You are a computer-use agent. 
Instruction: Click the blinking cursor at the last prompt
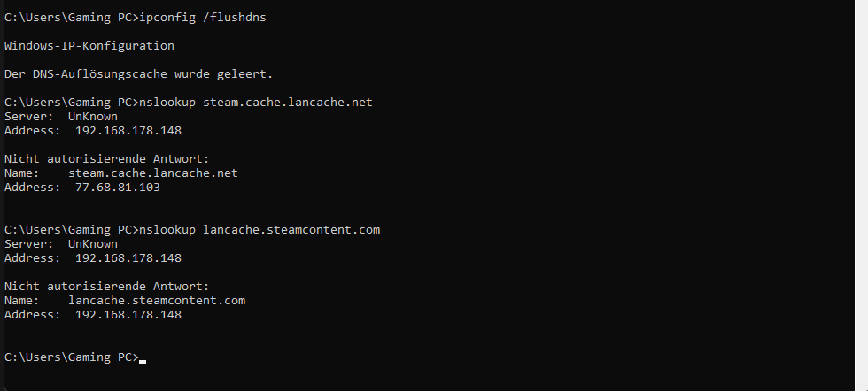(143, 362)
